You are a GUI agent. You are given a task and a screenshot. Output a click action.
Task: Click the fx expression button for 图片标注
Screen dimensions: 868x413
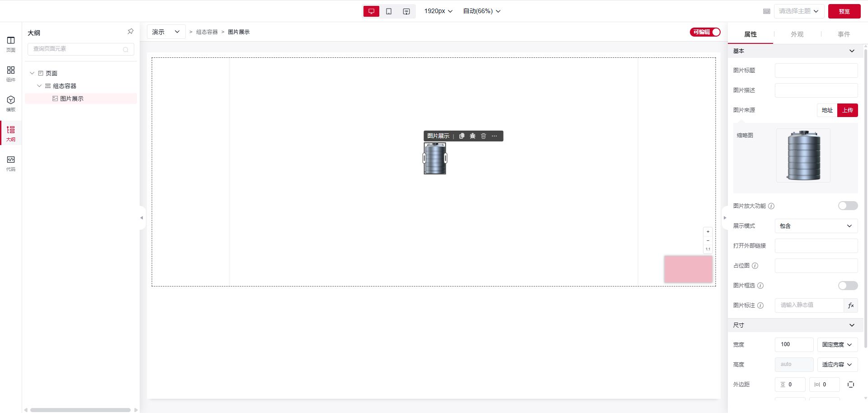[850, 305]
